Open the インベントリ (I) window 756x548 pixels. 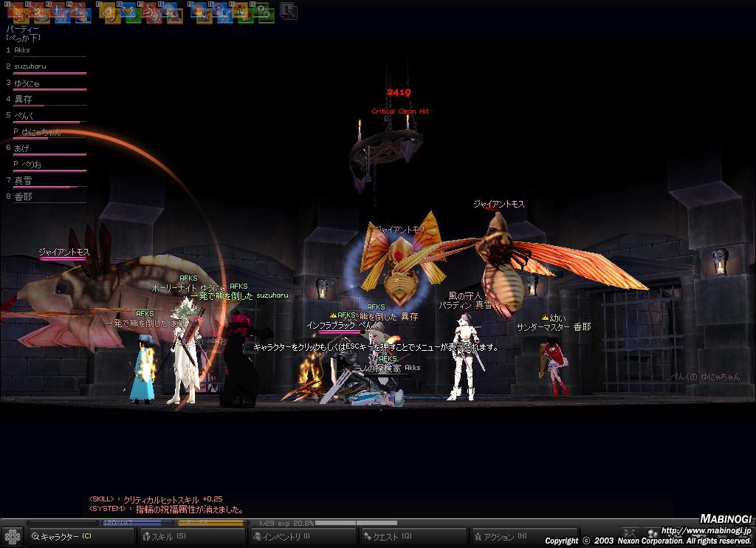tap(303, 536)
